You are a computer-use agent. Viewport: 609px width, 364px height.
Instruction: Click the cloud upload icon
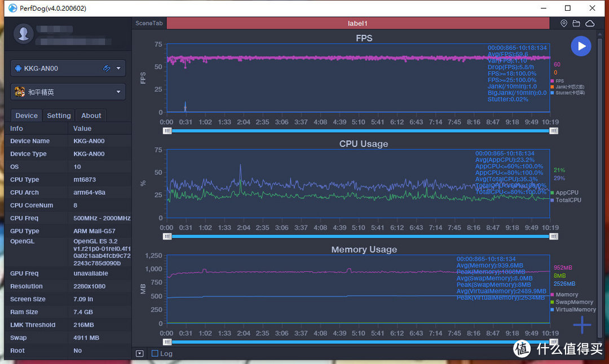(590, 23)
